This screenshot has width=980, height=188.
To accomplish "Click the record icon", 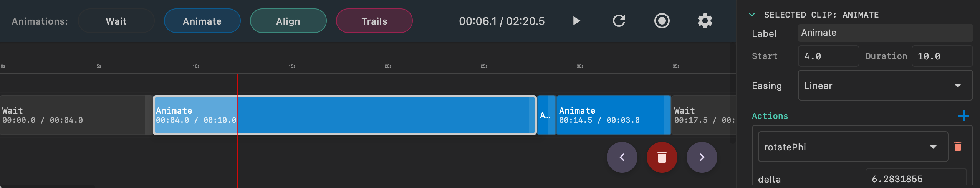I will point(662,21).
